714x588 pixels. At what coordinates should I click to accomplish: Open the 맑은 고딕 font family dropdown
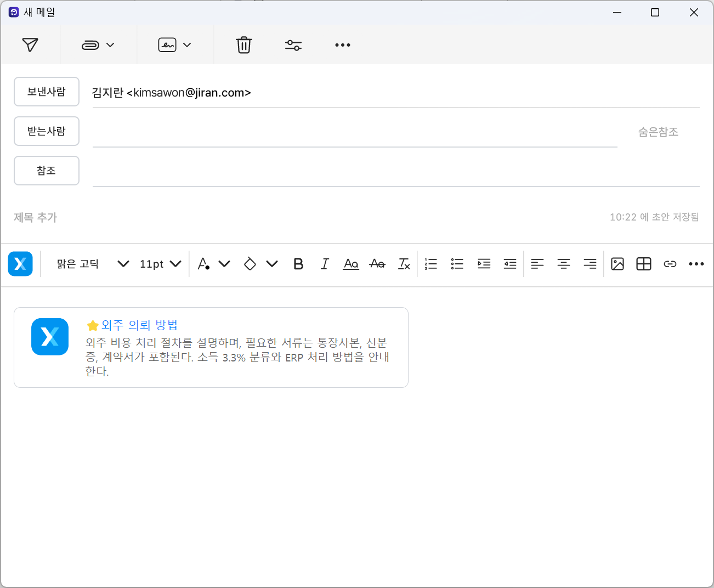93,264
